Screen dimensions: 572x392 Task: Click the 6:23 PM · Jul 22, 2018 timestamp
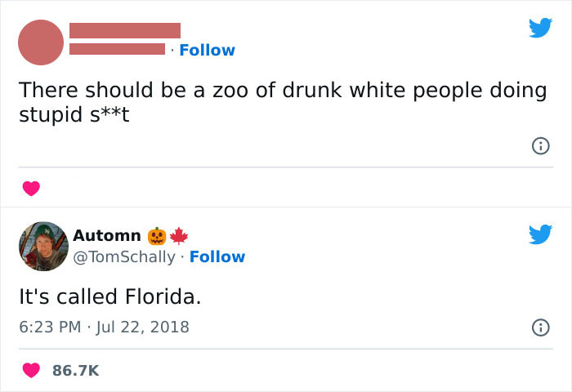pyautogui.click(x=104, y=327)
